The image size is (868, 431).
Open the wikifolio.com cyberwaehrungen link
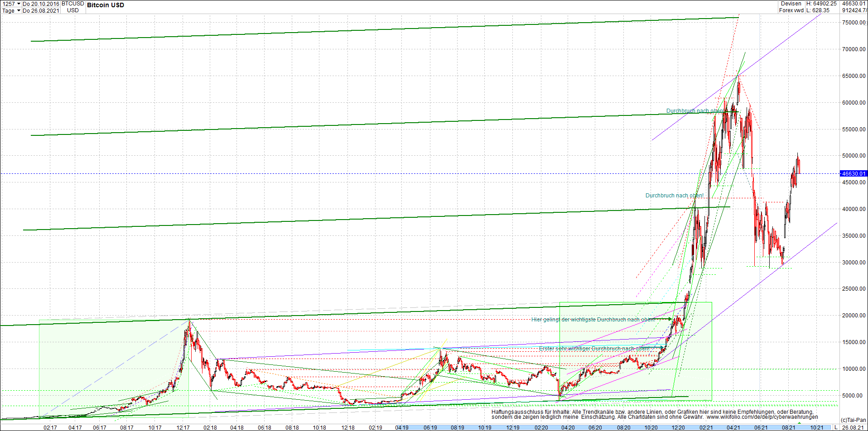tap(762, 417)
